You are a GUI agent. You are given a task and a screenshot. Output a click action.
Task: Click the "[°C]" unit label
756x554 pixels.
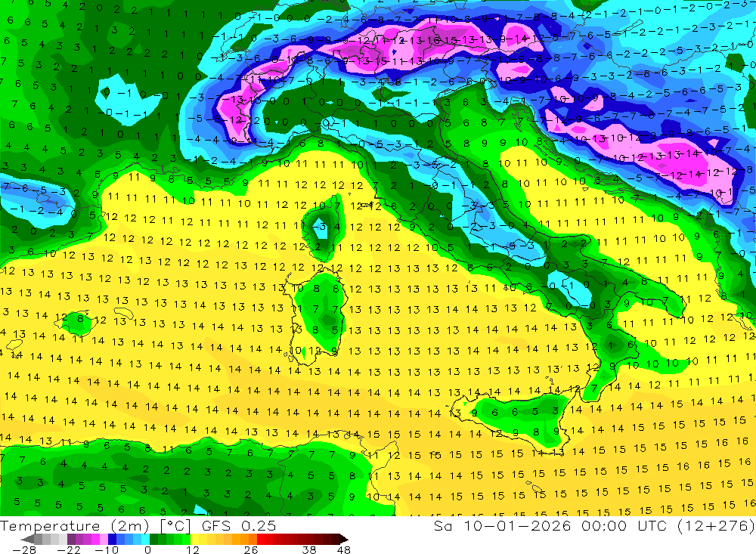(x=175, y=526)
